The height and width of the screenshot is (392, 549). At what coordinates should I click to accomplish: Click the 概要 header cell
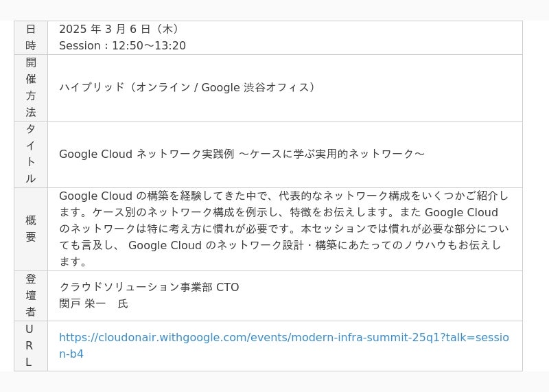tap(31, 229)
